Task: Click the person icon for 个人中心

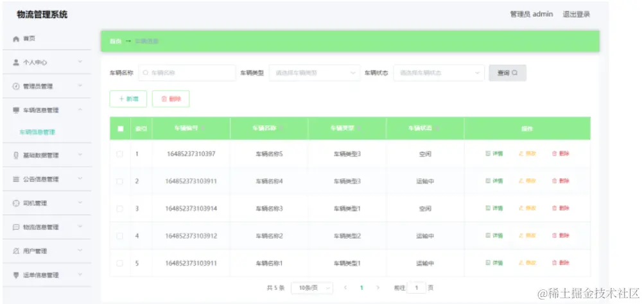Action: pos(16,62)
